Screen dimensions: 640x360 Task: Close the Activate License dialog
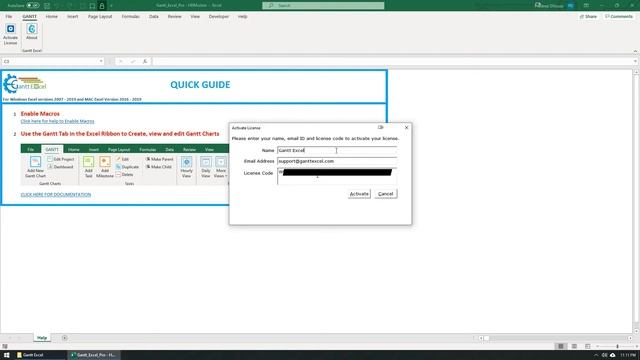406,128
